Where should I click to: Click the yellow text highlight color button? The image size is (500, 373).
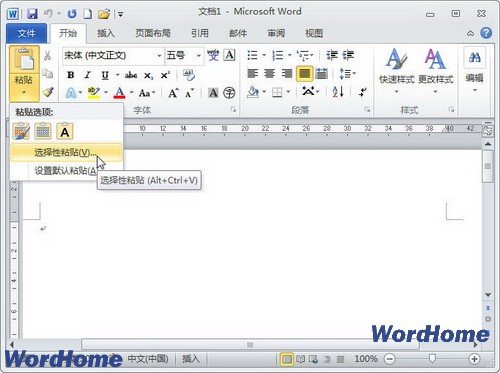pyautogui.click(x=93, y=92)
